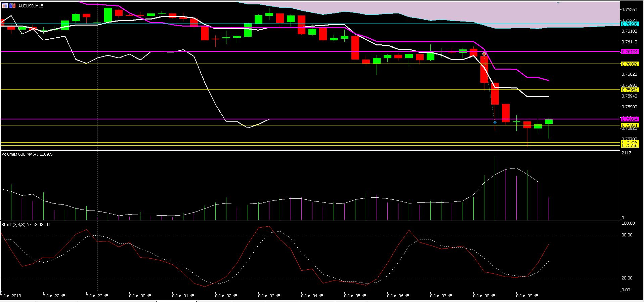Click the 0.76260 price scale value
The height and width of the screenshot is (302, 644).
coord(630,10)
